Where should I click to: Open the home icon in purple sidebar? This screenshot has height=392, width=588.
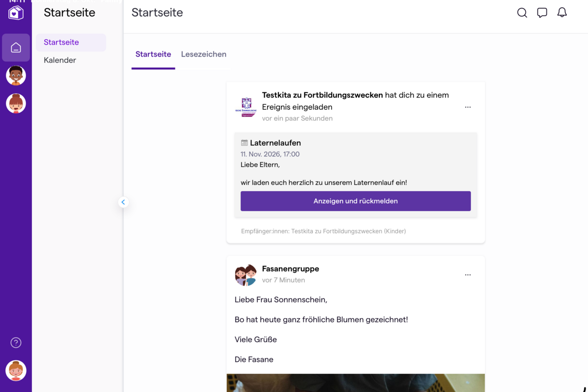16,48
